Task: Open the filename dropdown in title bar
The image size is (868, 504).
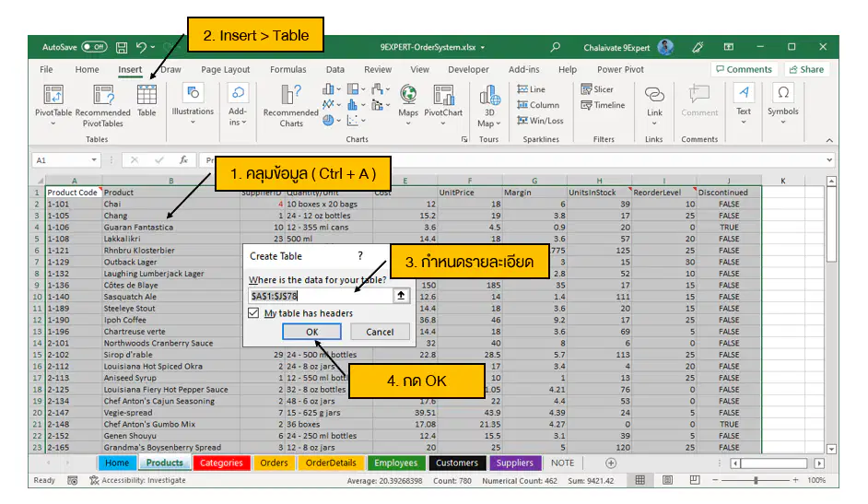Action: pyautogui.click(x=483, y=48)
